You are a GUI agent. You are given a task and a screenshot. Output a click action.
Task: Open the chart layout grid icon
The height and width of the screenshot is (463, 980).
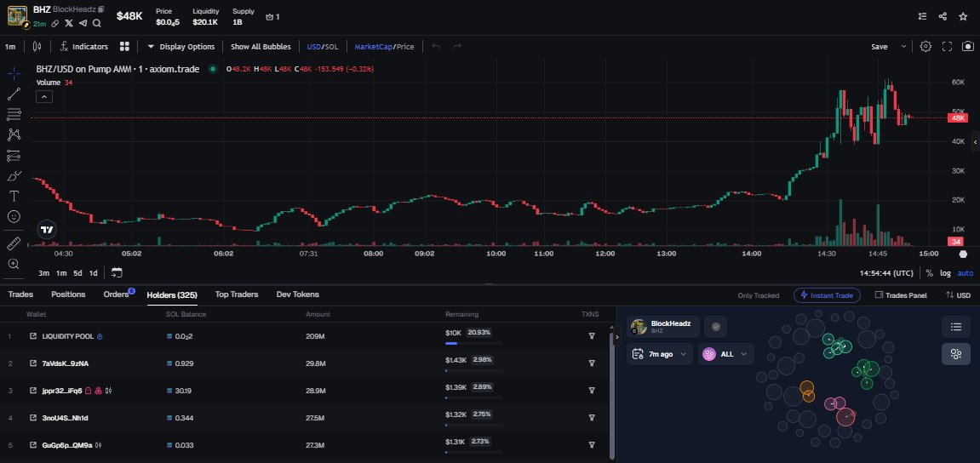(x=124, y=46)
